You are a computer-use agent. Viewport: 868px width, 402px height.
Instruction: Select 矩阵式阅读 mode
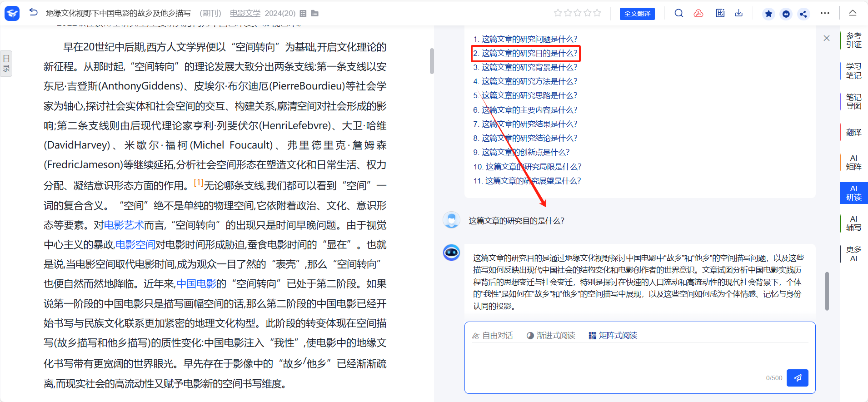(x=613, y=335)
